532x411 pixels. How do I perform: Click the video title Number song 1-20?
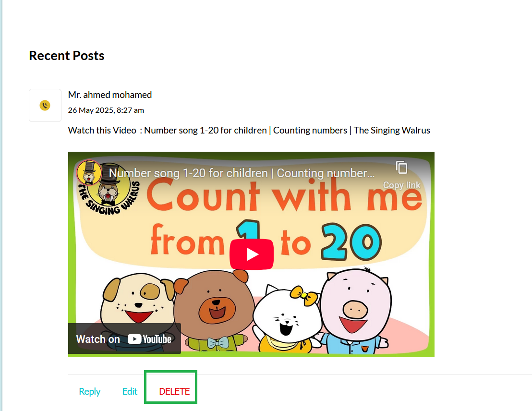click(242, 173)
